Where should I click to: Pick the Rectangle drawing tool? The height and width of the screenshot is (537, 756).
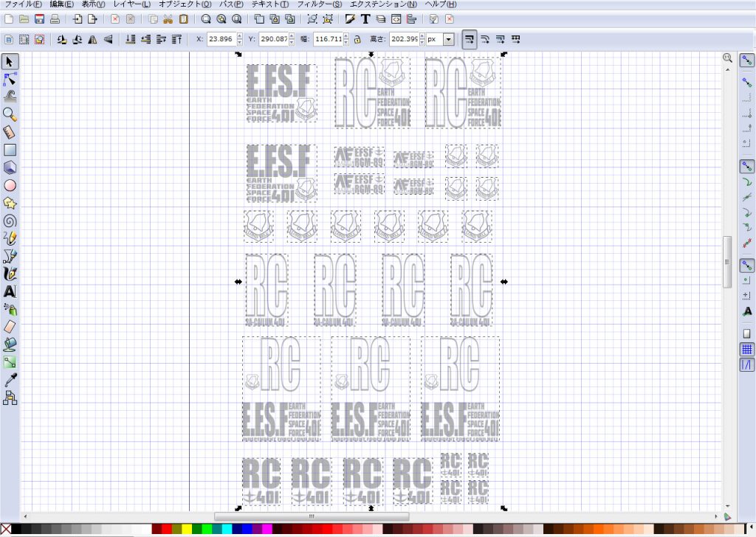pyautogui.click(x=10, y=150)
